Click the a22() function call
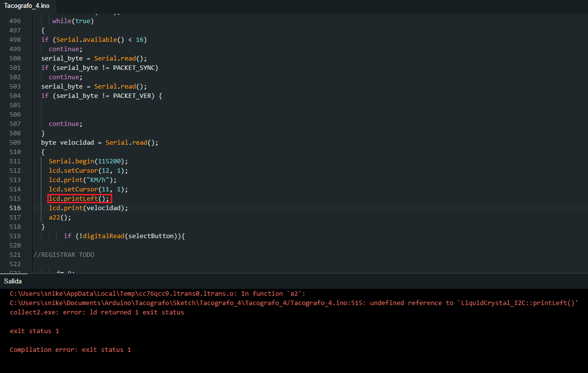Viewport: 588px width, 373px height. [x=60, y=218]
